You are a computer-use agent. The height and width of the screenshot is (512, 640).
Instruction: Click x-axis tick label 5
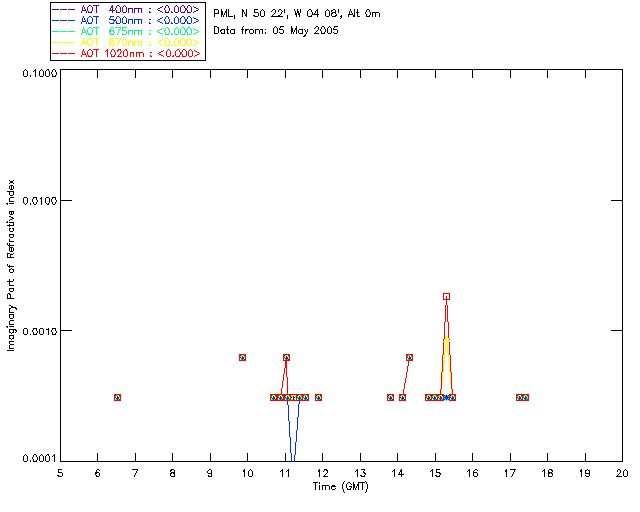click(60, 473)
